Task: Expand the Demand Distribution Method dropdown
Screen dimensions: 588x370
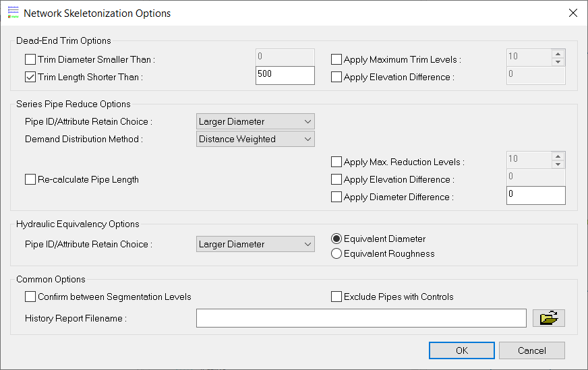Action: (256, 139)
